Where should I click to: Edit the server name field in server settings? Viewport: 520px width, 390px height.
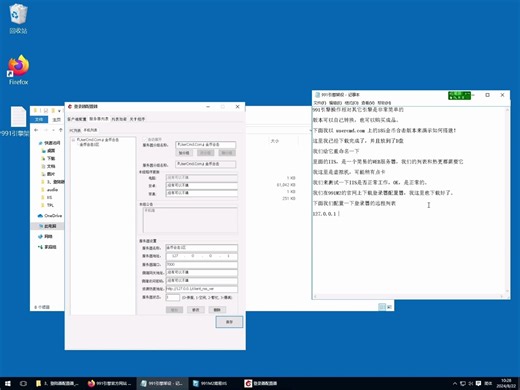[x=202, y=248]
